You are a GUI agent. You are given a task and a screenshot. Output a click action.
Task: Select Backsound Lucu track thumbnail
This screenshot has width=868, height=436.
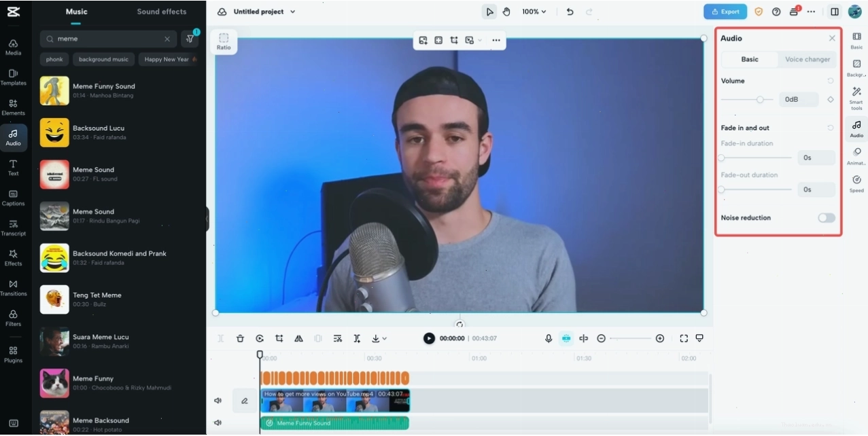coord(54,132)
